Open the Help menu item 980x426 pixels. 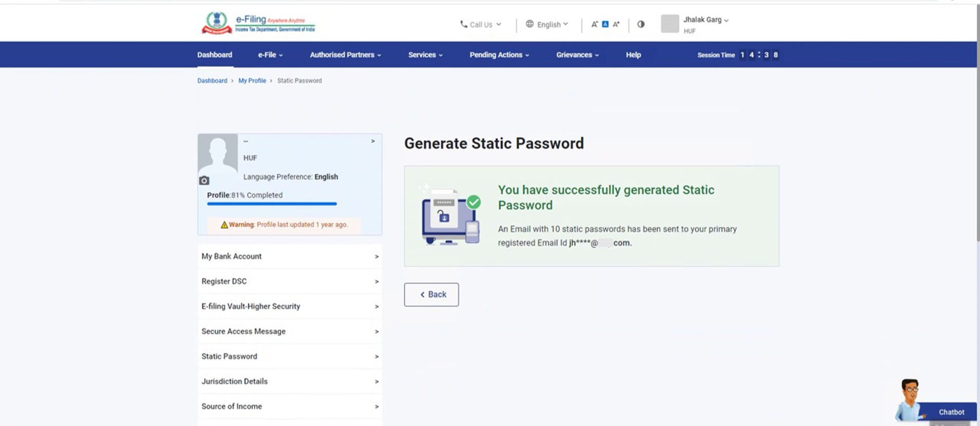633,55
